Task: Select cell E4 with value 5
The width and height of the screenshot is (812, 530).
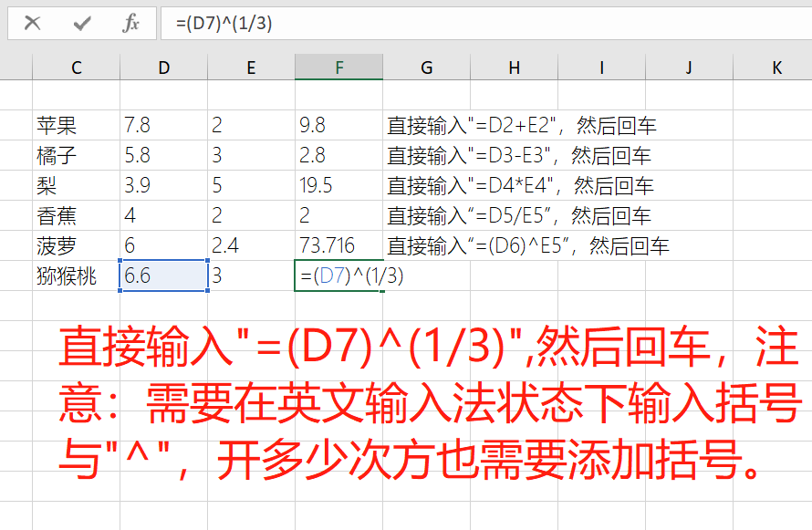Action: point(251,185)
